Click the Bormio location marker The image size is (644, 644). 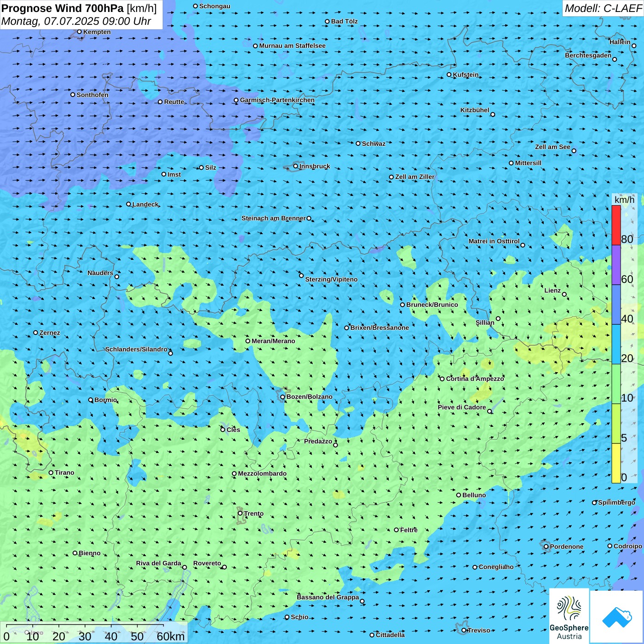tap(91, 400)
